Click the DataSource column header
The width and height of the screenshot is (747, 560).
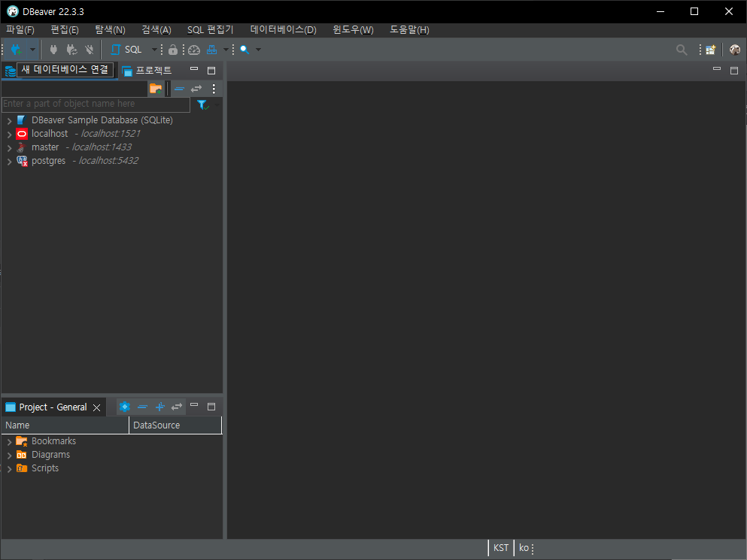click(175, 425)
